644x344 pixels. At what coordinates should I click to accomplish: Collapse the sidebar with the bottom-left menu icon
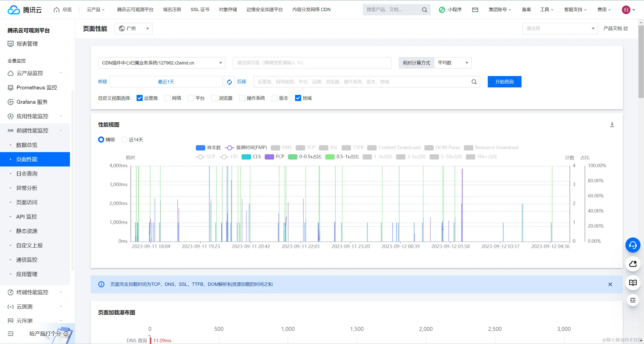(11, 334)
